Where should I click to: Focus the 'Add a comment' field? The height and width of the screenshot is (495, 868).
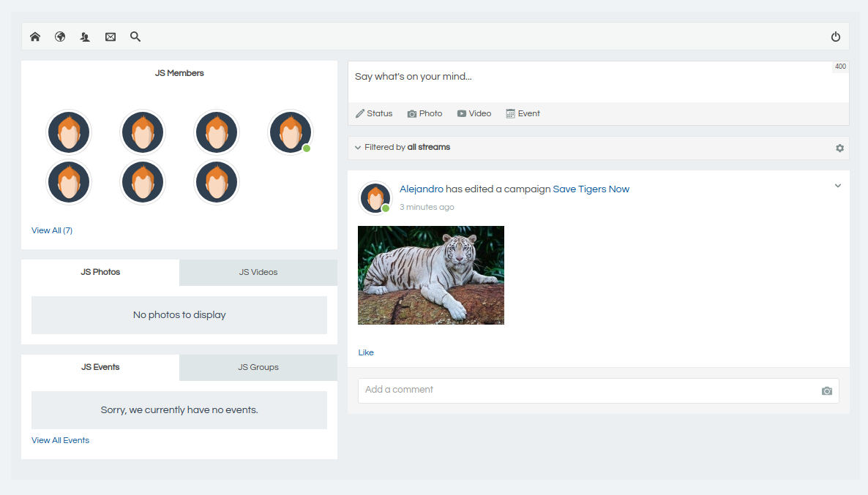tap(585, 390)
